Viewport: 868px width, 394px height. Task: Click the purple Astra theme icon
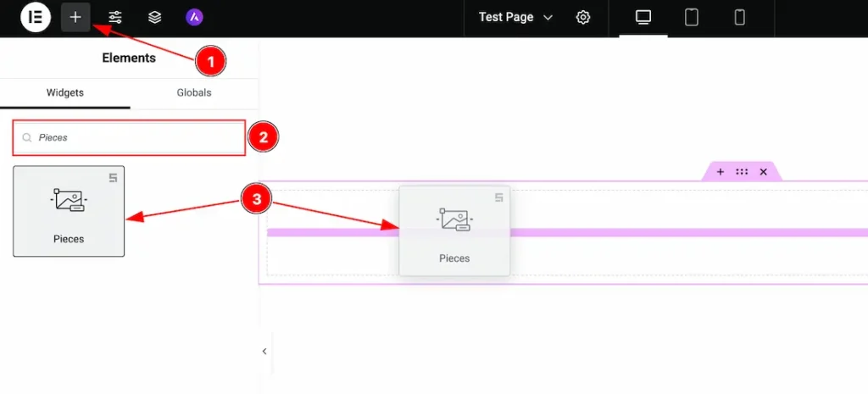194,17
